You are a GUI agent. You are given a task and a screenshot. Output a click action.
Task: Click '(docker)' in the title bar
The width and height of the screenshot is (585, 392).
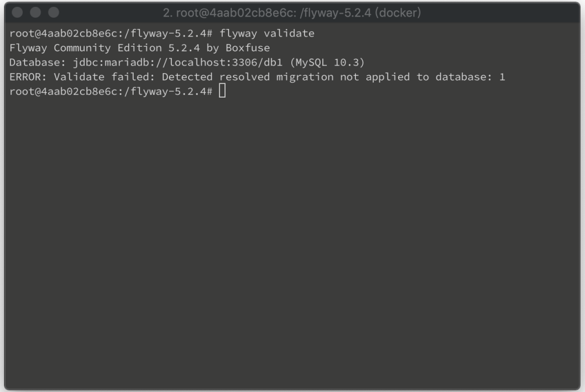click(398, 13)
